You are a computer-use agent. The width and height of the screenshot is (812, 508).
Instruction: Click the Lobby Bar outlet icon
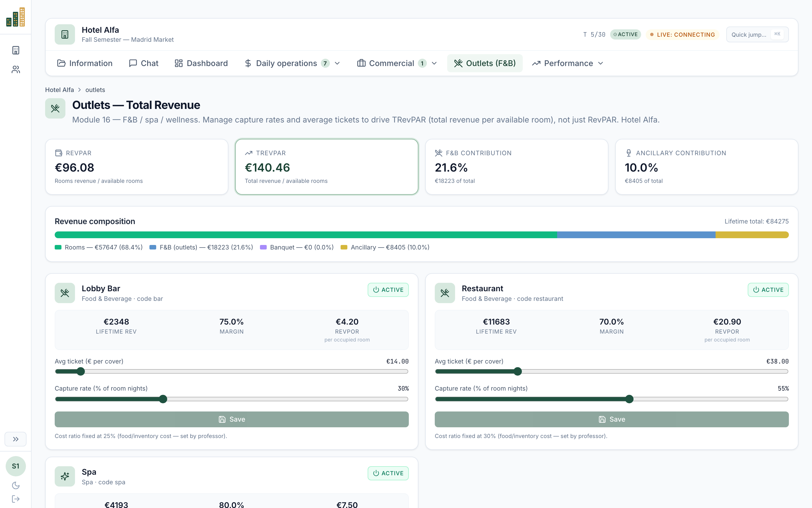pyautogui.click(x=65, y=293)
